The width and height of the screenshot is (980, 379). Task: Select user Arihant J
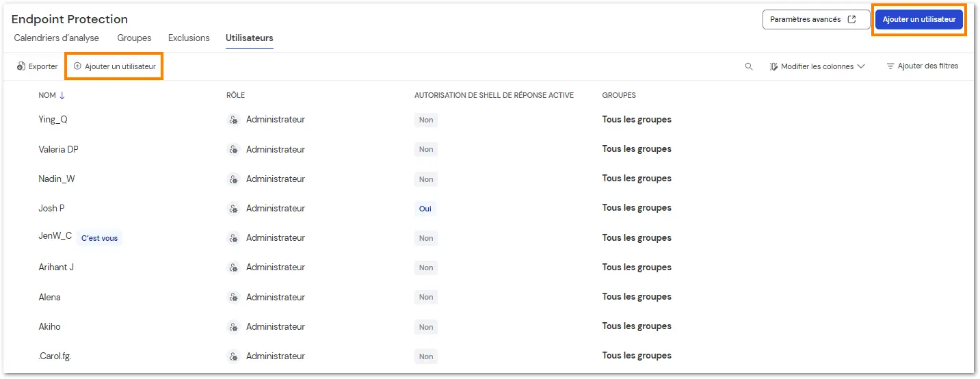pyautogui.click(x=56, y=267)
